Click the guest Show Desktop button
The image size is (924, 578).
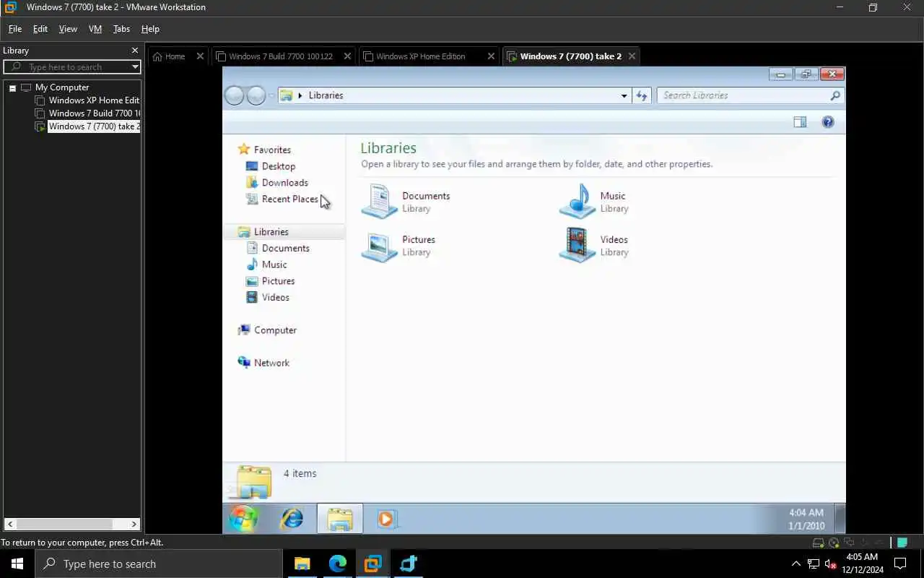(840, 519)
